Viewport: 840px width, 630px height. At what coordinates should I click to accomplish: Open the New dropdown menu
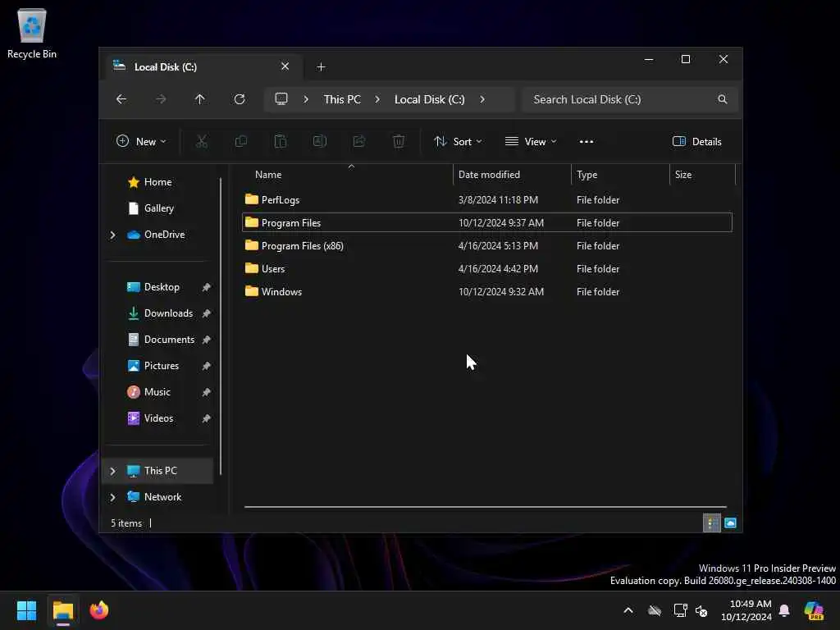(x=141, y=141)
